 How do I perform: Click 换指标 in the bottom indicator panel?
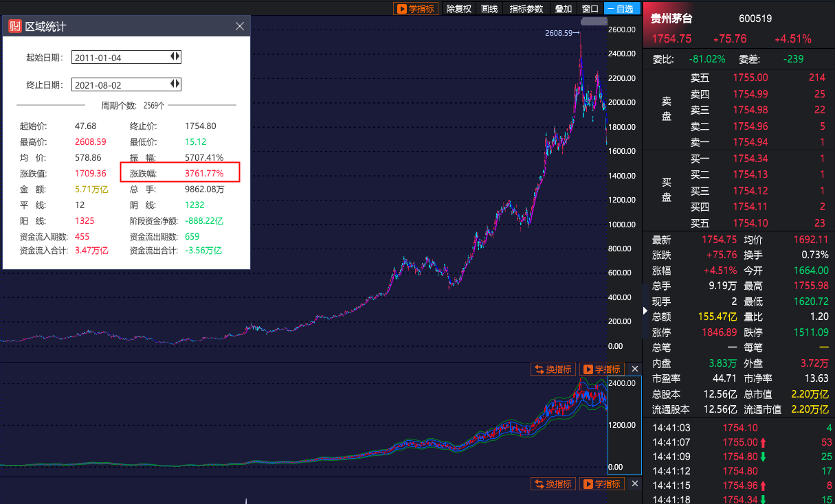(x=553, y=484)
